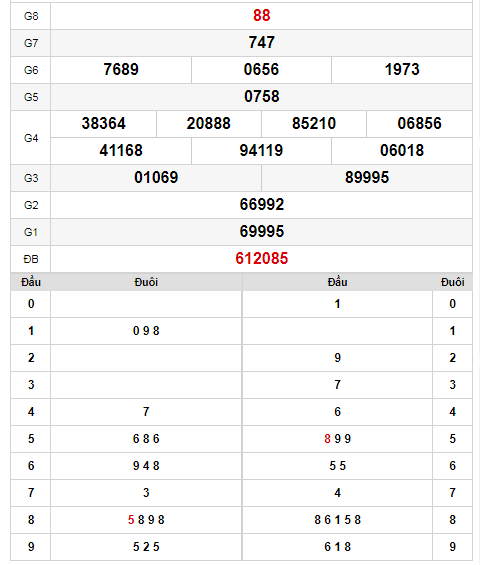Click G4 number 38364
Viewport: 480px width, 565px height.
coord(103,124)
